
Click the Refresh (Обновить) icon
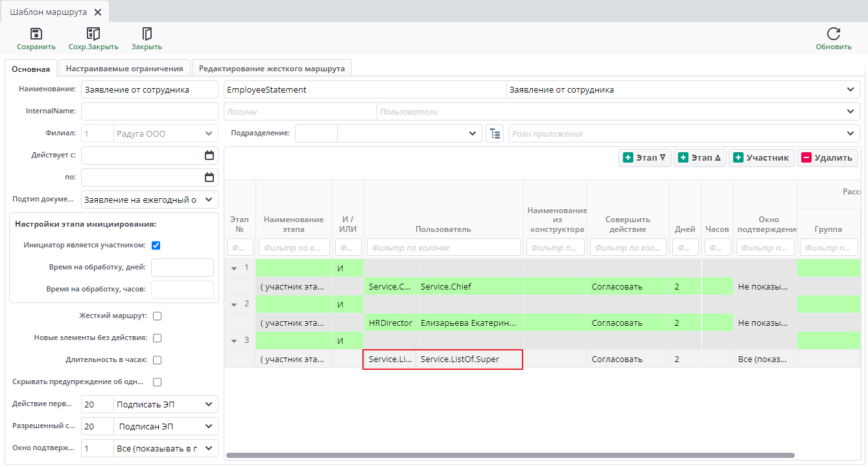tap(833, 34)
